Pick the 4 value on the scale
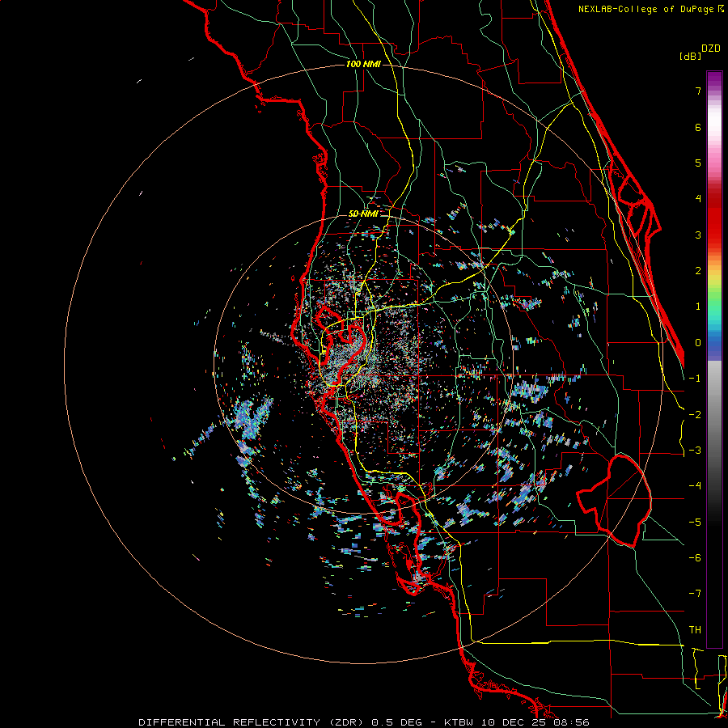Viewport: 728px width, 728px height. (x=698, y=199)
